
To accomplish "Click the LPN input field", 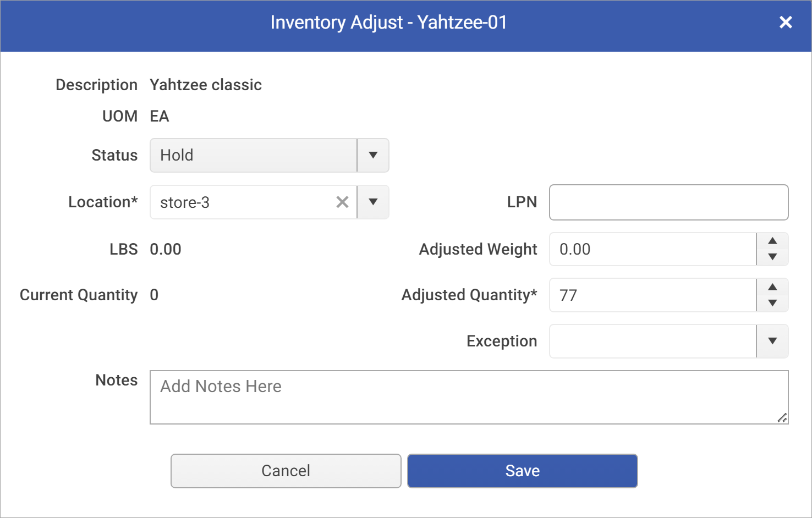I will (668, 202).
